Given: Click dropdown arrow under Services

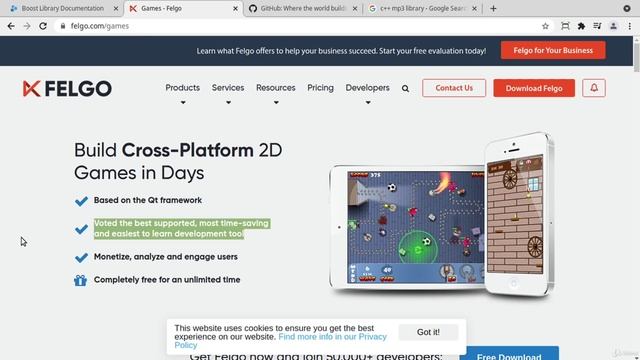Looking at the screenshot, I should tap(228, 102).
